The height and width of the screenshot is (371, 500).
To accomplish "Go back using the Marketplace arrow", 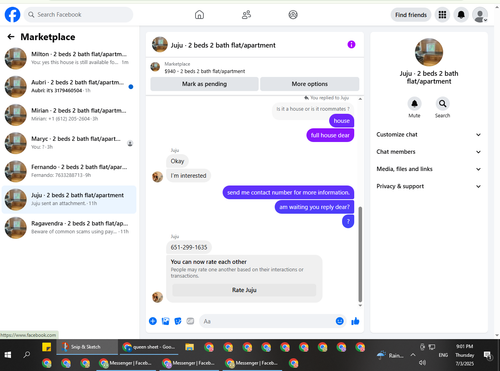I will (x=11, y=37).
